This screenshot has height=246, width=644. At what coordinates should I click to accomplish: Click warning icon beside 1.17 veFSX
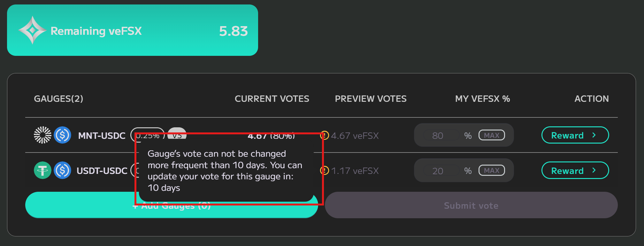[325, 170]
